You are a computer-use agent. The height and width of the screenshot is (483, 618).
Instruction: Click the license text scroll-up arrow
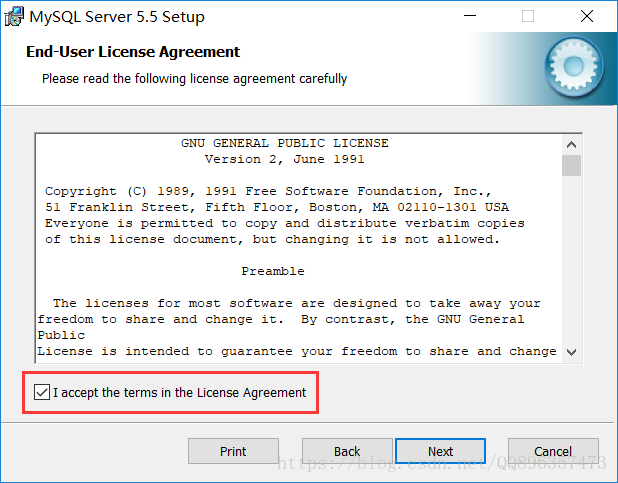coord(571,145)
